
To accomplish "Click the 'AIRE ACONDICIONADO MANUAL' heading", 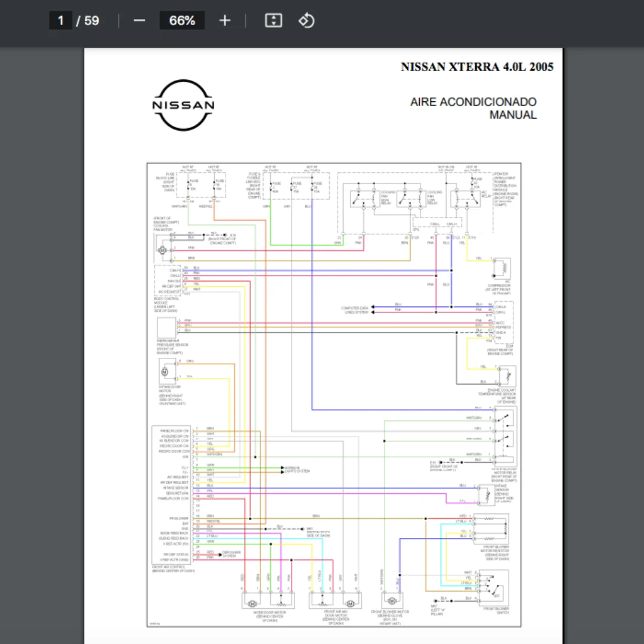I will tap(473, 108).
